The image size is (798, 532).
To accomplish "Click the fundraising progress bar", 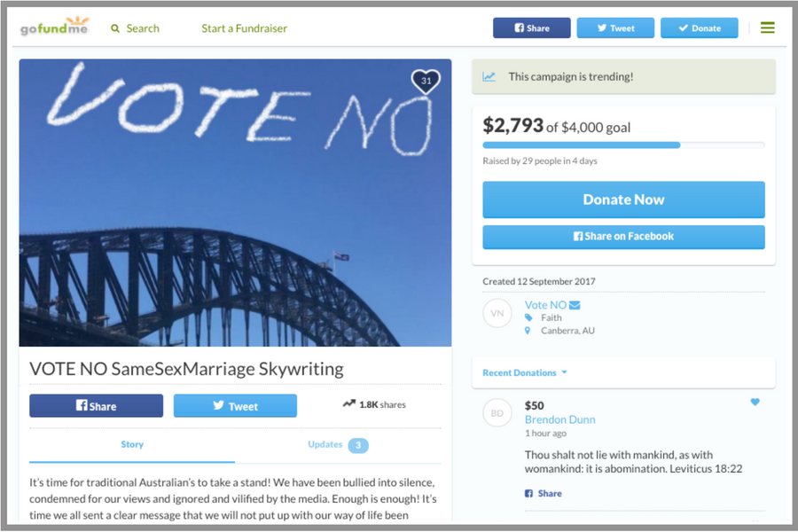I will [623, 145].
